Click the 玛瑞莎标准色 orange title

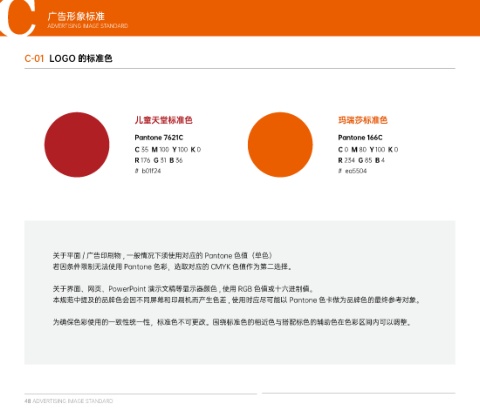pos(363,120)
